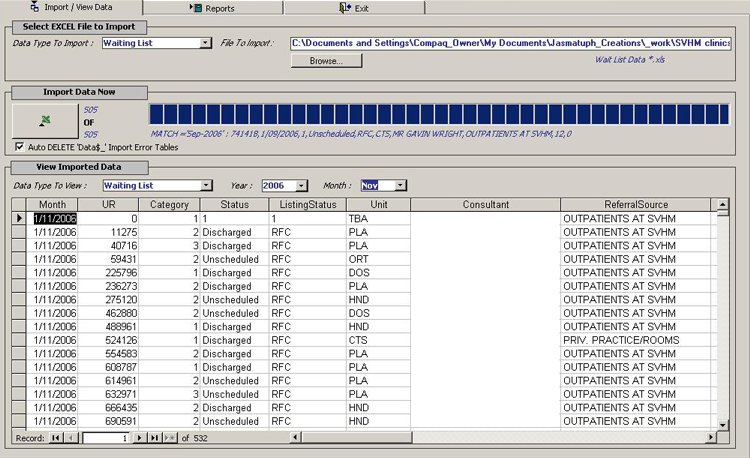
Task: Click the TBA unit cell
Action: (379, 218)
